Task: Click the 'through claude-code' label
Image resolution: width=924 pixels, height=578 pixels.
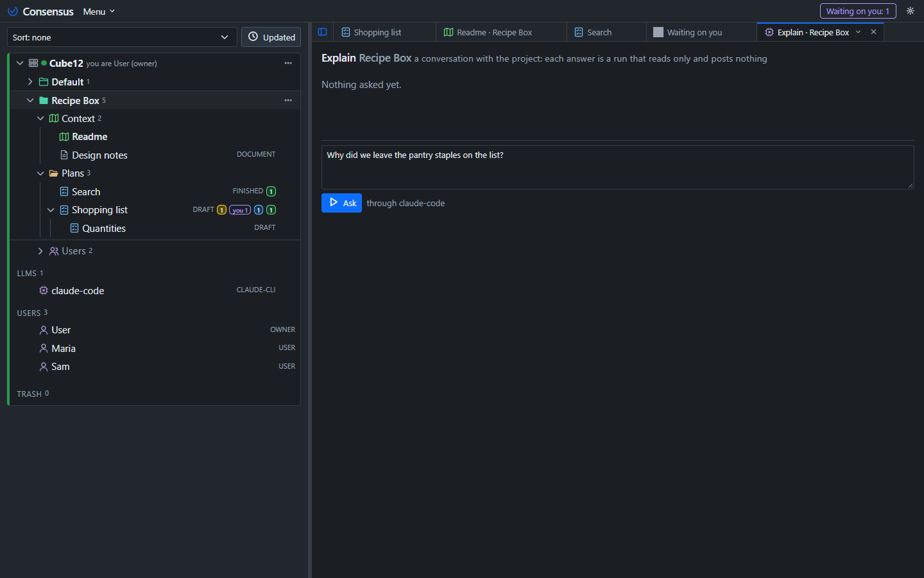Action: 406,203
